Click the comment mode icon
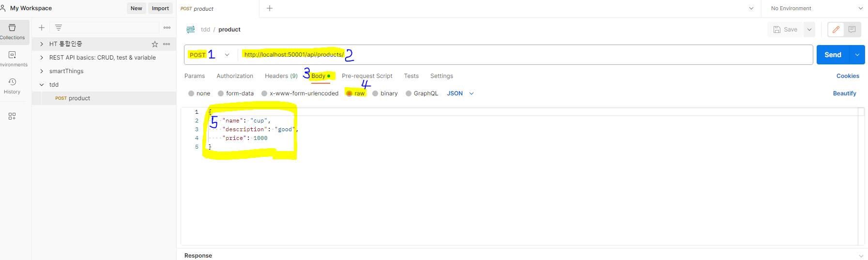 (x=852, y=30)
